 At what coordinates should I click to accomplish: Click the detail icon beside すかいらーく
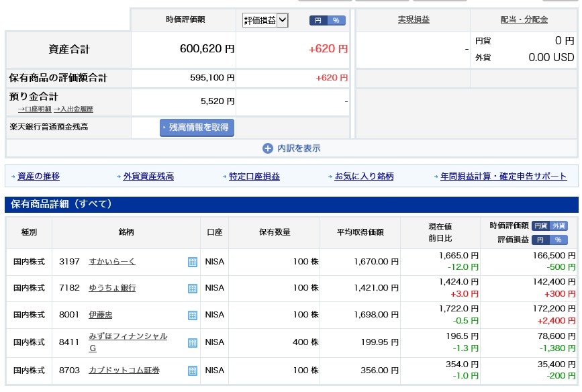pos(193,262)
